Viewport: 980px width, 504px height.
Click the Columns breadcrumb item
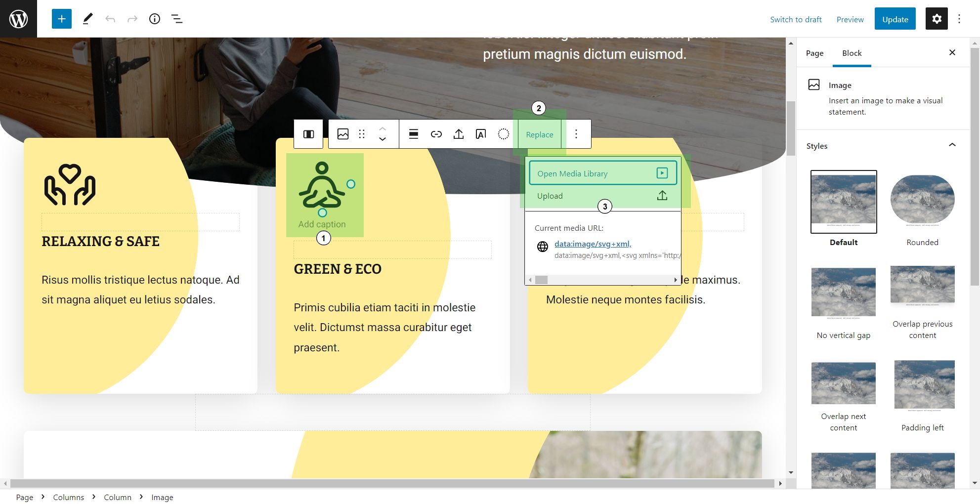point(68,497)
